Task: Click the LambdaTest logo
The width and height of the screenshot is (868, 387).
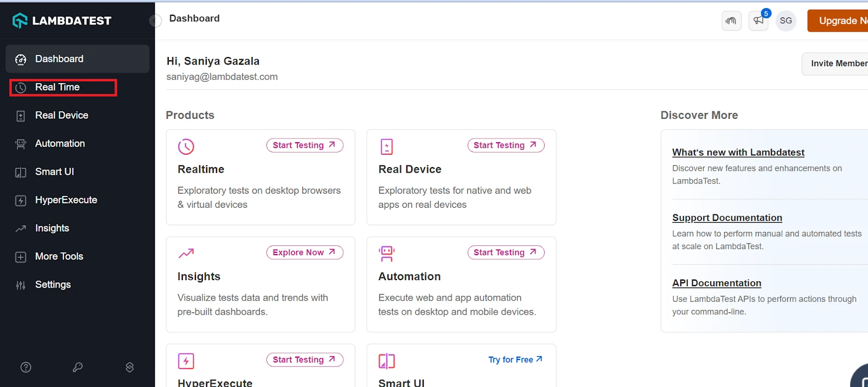Action: [x=62, y=21]
